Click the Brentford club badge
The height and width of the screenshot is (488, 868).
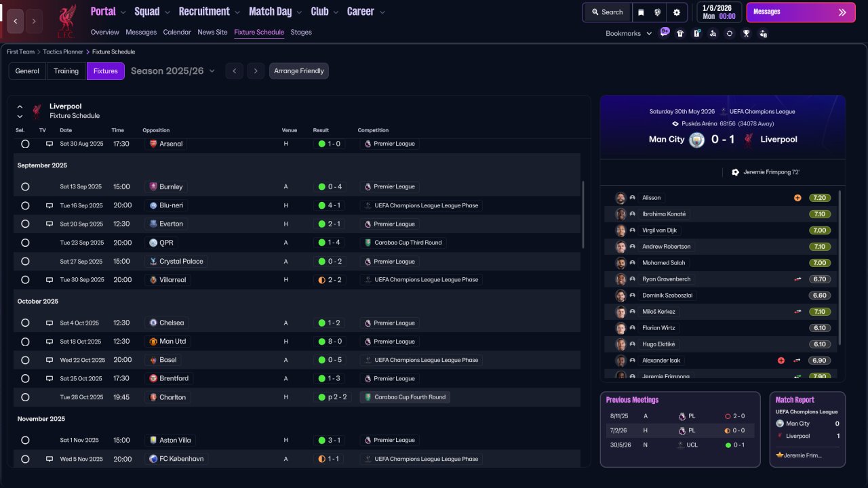click(153, 378)
